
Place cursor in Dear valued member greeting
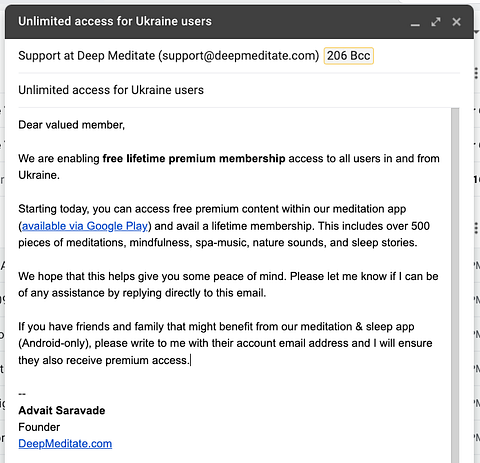[71, 125]
